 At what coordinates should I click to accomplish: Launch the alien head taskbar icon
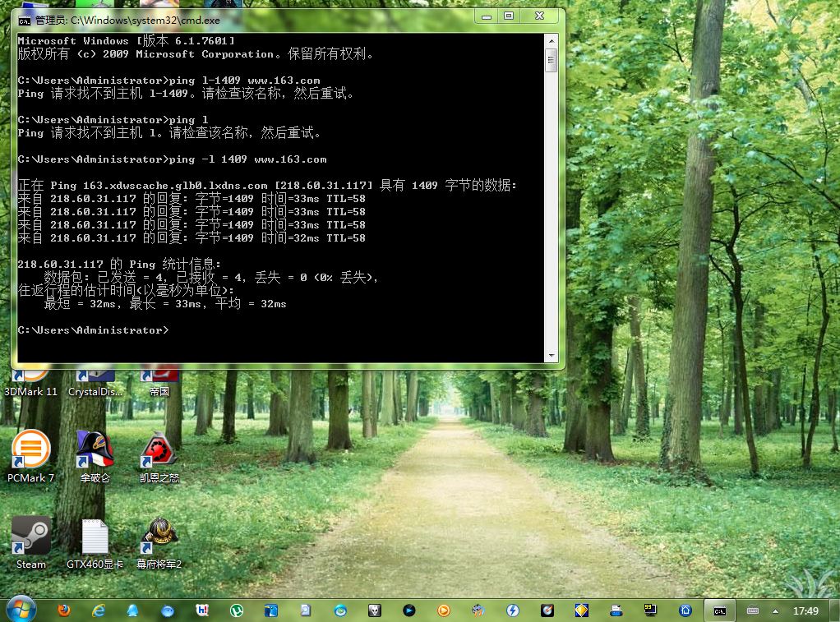click(375, 610)
